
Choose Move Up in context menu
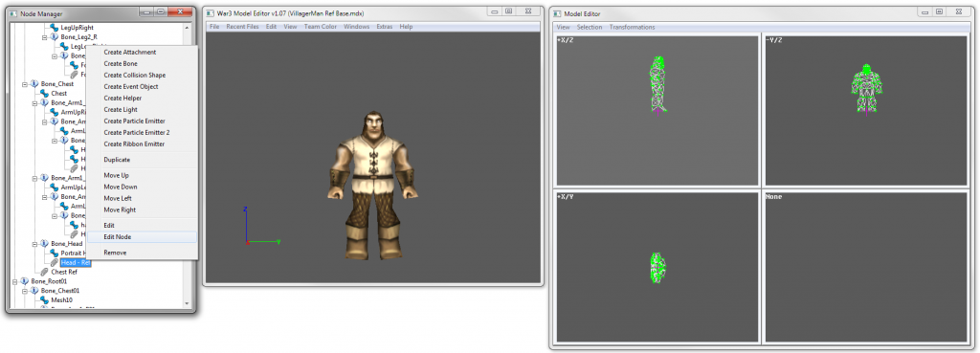click(x=116, y=176)
